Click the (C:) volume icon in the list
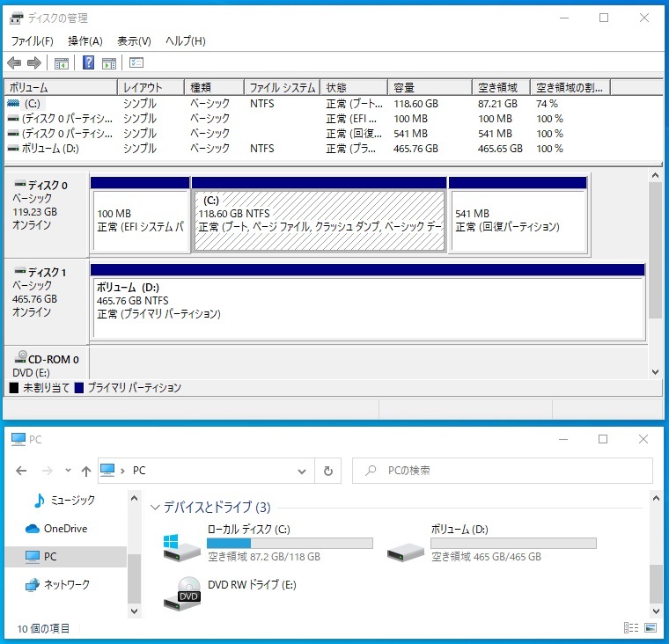The height and width of the screenshot is (644, 669). click(13, 103)
